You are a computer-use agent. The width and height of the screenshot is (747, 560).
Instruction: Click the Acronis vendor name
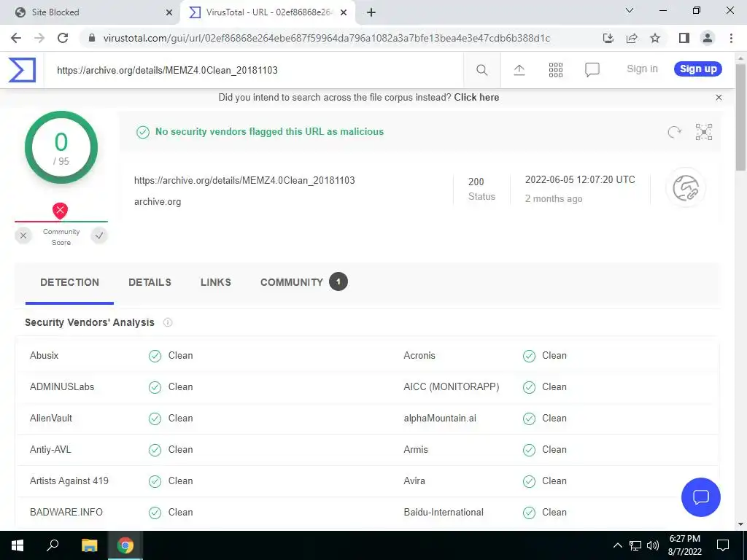(x=419, y=356)
